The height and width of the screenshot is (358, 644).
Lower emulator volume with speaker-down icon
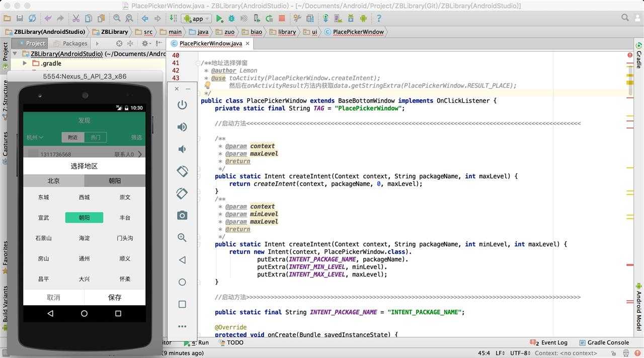point(182,149)
